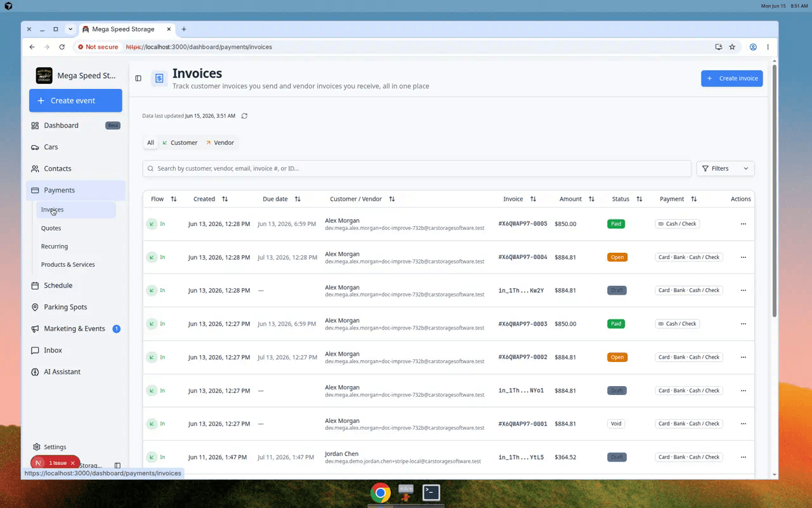The height and width of the screenshot is (508, 812).
Task: Click the browser back arrow
Action: (32, 47)
